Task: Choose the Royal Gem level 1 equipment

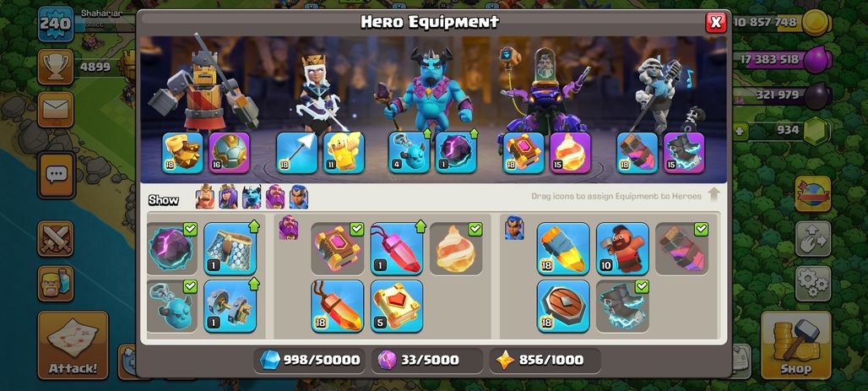Action: [396, 248]
